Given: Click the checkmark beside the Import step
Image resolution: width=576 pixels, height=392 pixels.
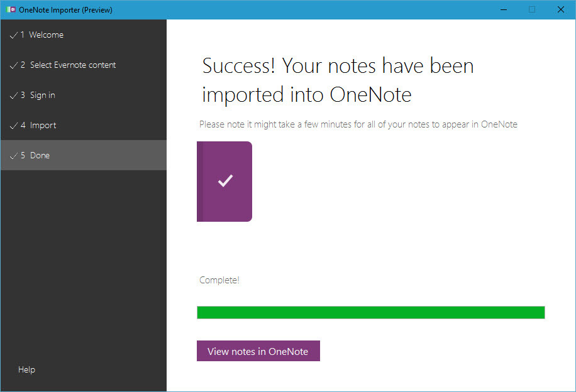Looking at the screenshot, I should (14, 125).
